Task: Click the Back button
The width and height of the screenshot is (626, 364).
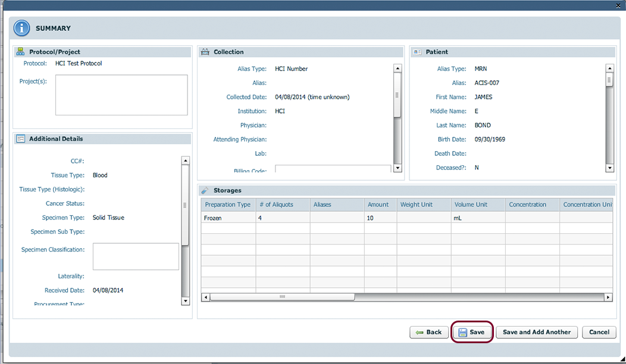Action: (x=429, y=332)
